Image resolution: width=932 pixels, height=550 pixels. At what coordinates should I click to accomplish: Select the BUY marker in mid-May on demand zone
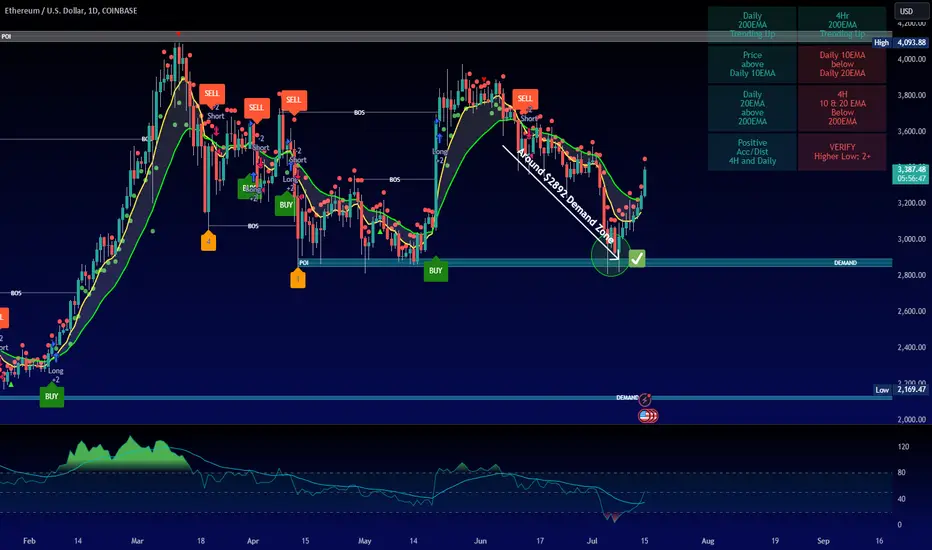pos(436,270)
